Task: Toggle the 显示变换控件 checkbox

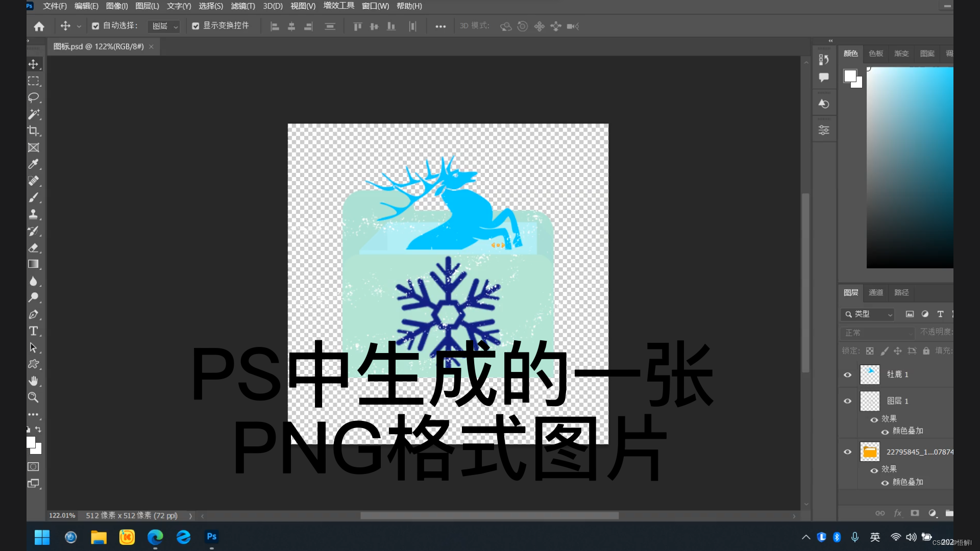Action: point(195,26)
